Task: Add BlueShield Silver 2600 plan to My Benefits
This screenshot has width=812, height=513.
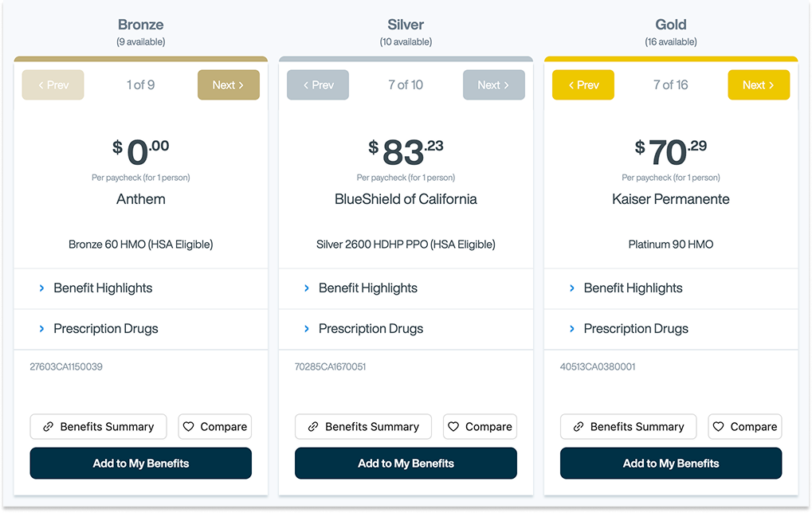Action: [406, 464]
